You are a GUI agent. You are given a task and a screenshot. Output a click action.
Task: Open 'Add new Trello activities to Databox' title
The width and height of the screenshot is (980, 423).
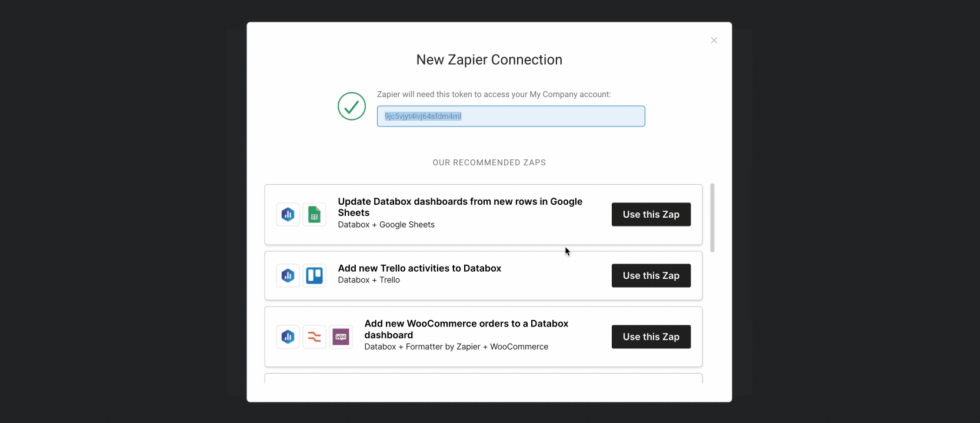click(x=419, y=268)
